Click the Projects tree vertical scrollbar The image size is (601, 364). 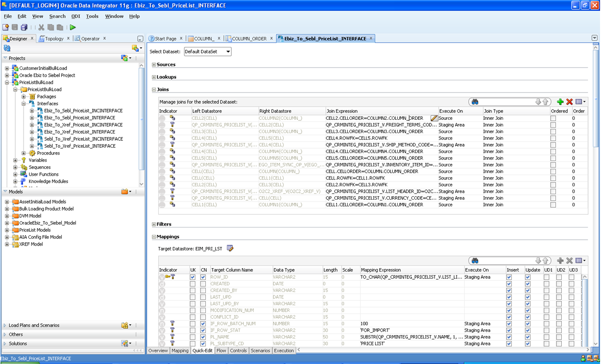(x=142, y=125)
